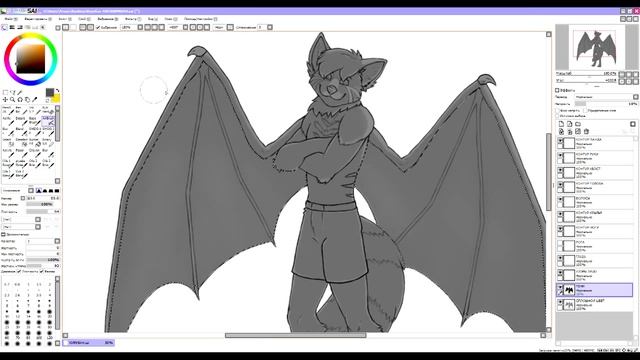Create a new layer folder
The width and height of the screenshot is (640, 360).
578,124
